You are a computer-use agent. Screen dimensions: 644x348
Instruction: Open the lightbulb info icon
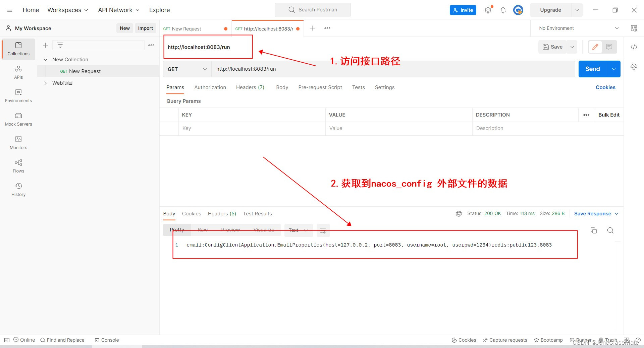pos(634,67)
